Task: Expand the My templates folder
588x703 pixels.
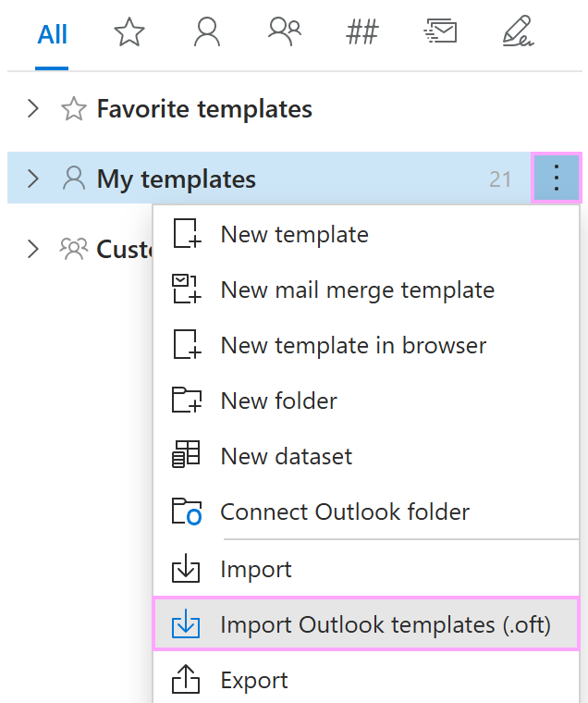Action: point(33,179)
